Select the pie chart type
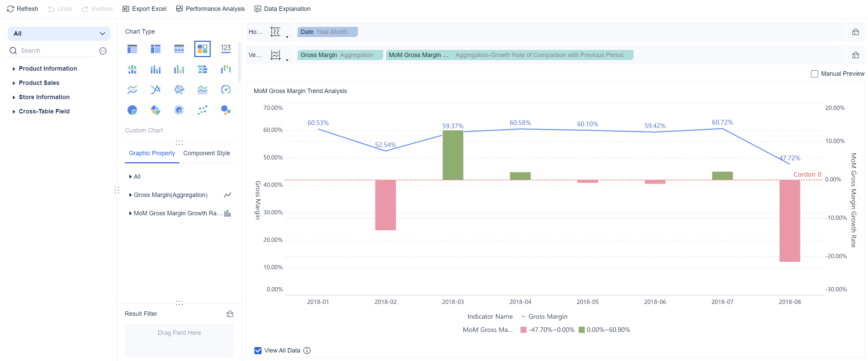The image size is (868, 361). pos(132,110)
